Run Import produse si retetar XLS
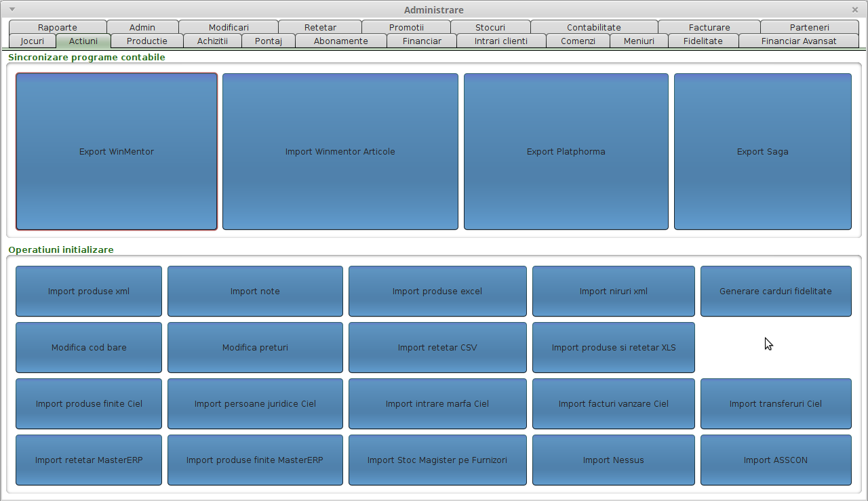 pos(614,348)
